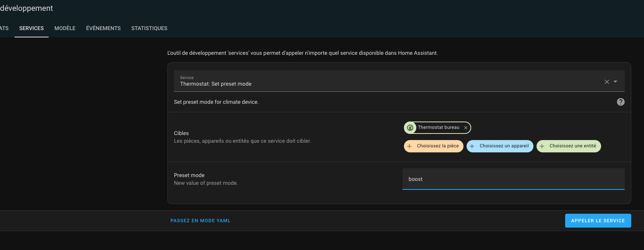Clear the selected service with the X icon

(607, 82)
